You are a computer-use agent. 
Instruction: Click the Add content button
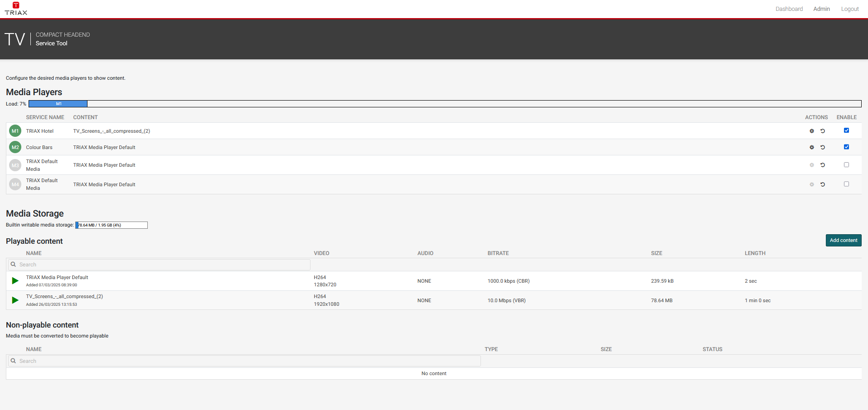pyautogui.click(x=844, y=241)
